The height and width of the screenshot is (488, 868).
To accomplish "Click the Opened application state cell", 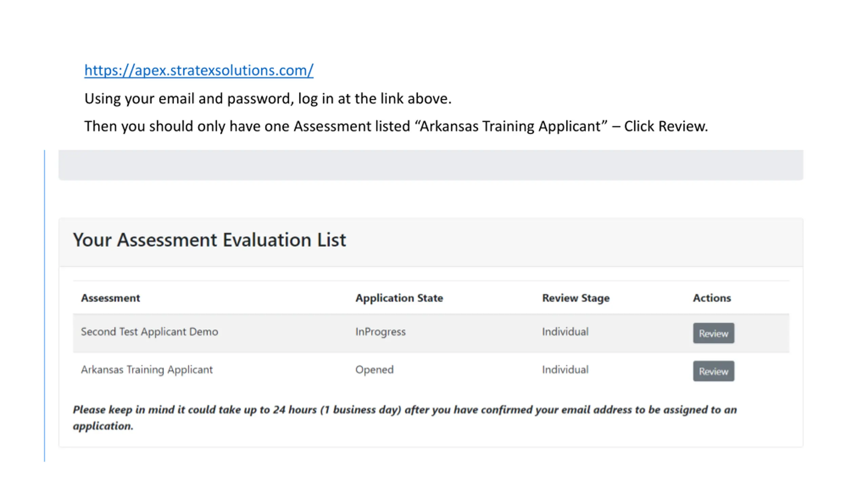I will click(374, 369).
